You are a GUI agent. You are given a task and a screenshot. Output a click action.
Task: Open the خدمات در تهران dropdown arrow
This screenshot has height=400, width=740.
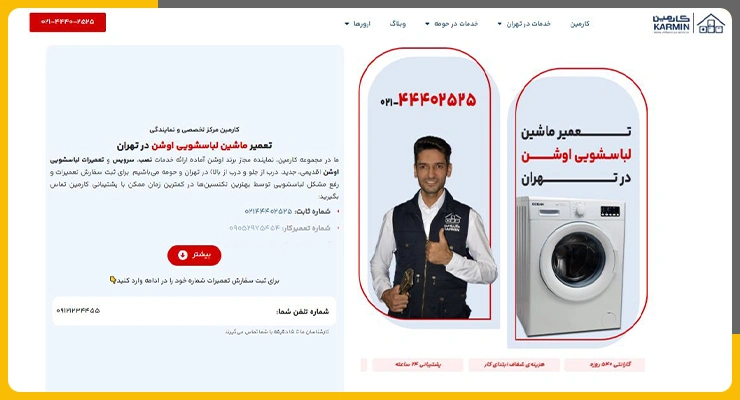coord(499,24)
